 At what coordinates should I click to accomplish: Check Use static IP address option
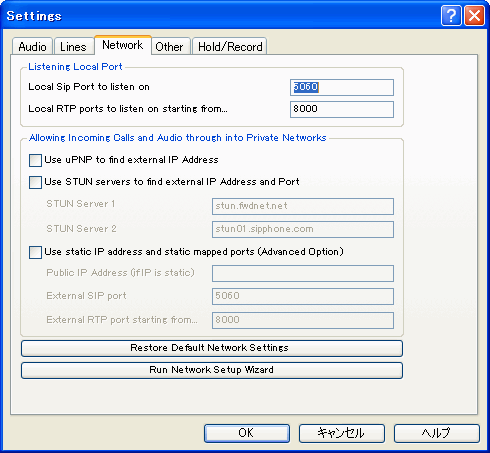click(x=35, y=252)
